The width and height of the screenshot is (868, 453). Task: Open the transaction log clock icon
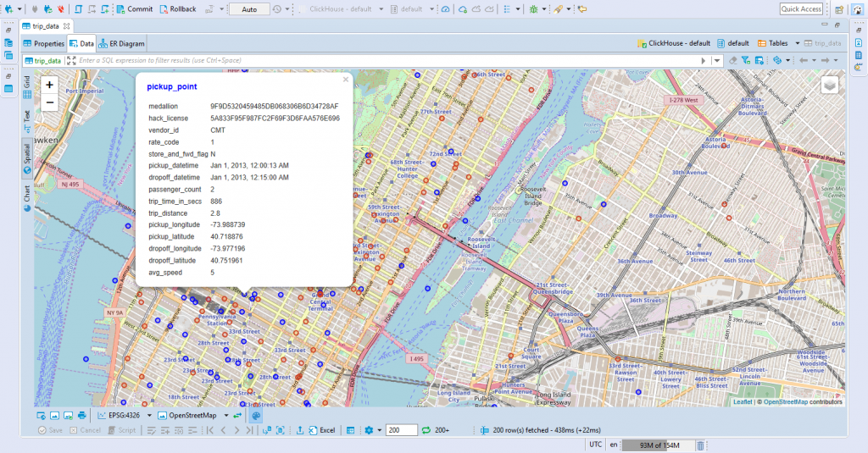tap(277, 9)
